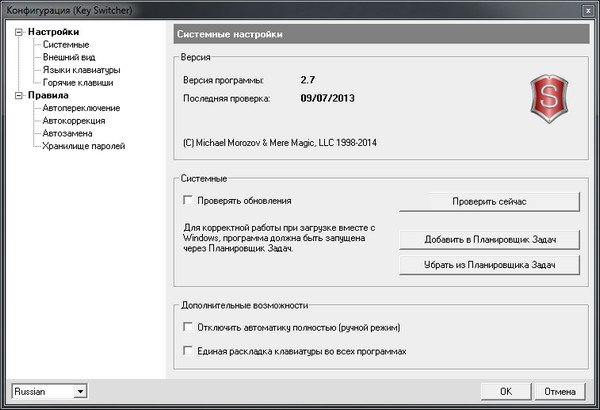Collapse the Правила tree node
Screen dimensions: 600x410
[x=19, y=96]
